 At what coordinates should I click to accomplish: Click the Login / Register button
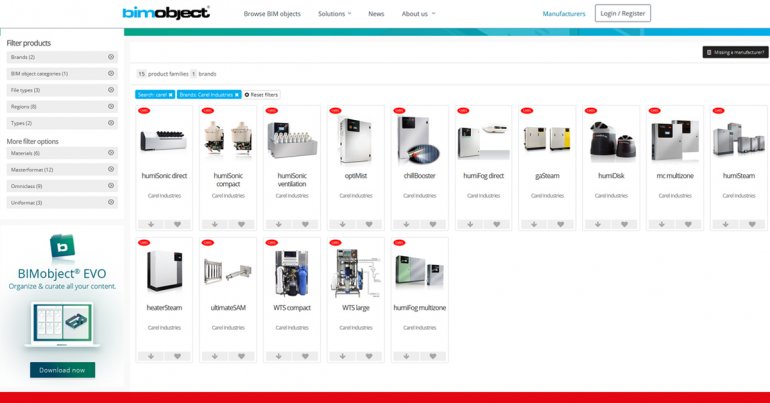623,13
